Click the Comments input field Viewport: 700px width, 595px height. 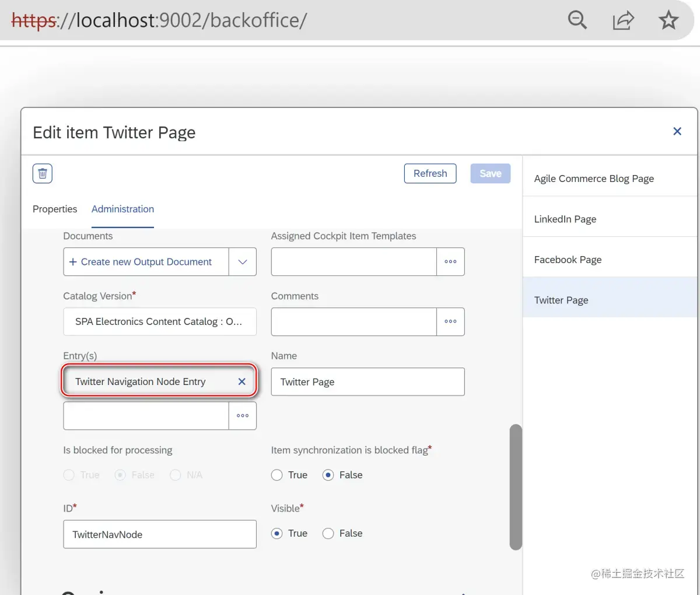click(x=354, y=321)
